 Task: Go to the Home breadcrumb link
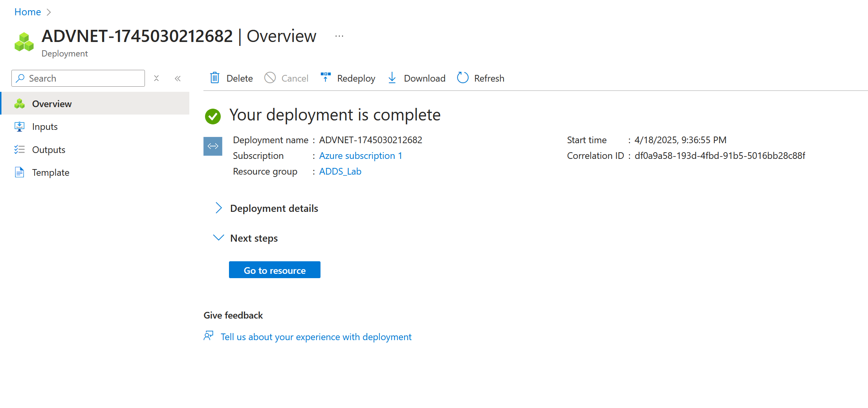pos(27,12)
